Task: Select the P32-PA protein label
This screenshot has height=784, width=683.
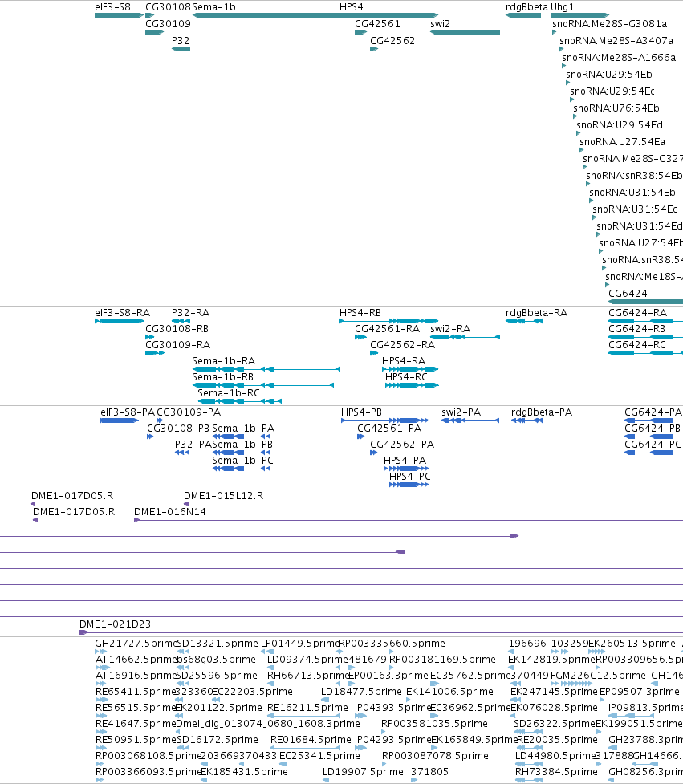Action: tap(193, 444)
